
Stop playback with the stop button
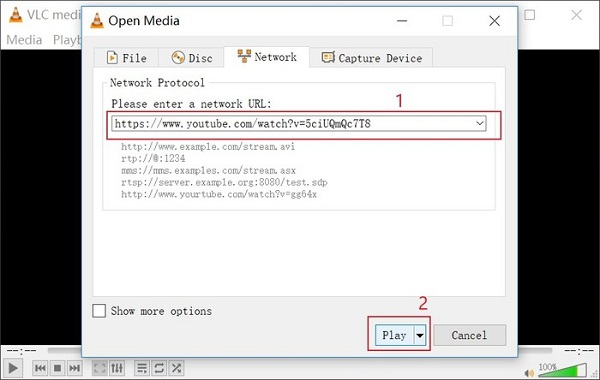click(57, 368)
